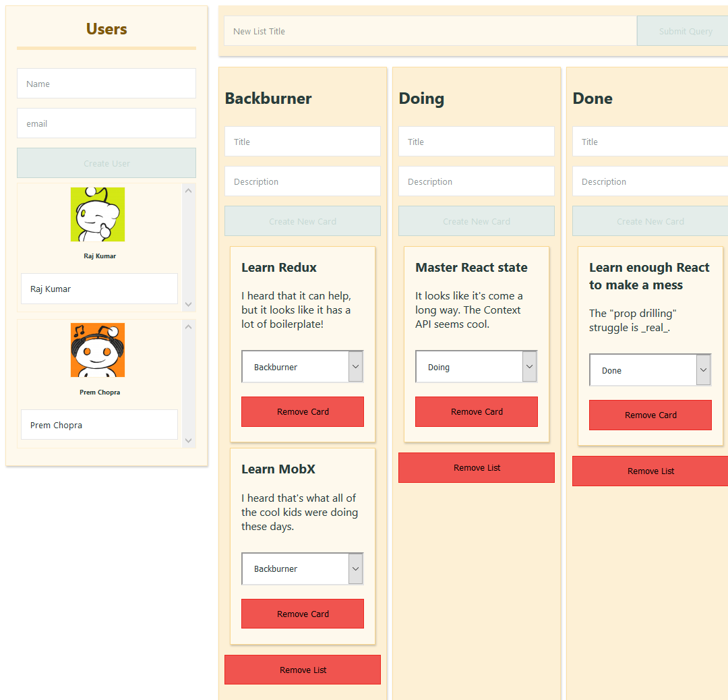Click the 'prop drilling' card description

point(633,320)
